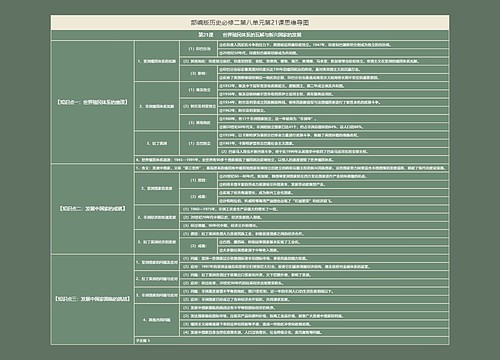Select the 第21课 lesson heading row

[250, 35]
